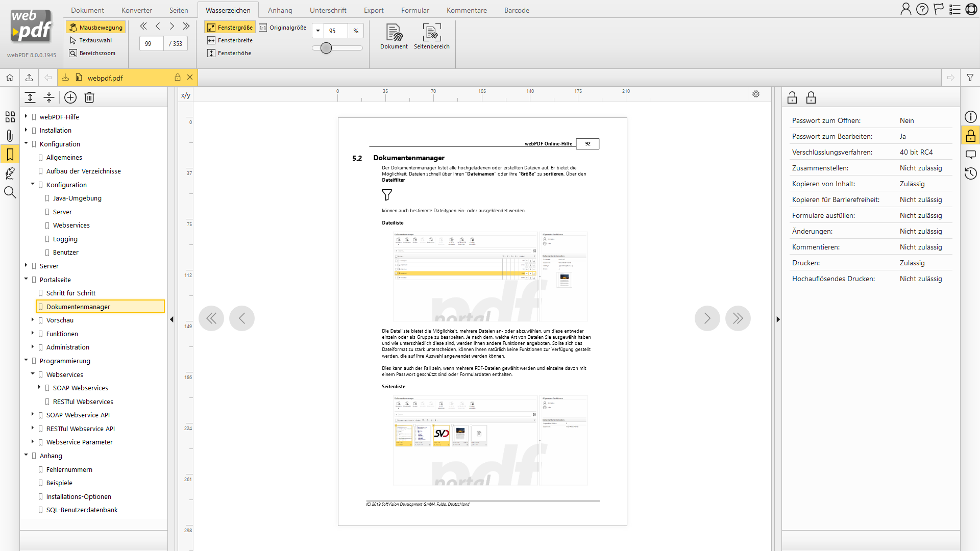Switch to the Export ribbon tab
The image size is (980, 551).
[374, 10]
